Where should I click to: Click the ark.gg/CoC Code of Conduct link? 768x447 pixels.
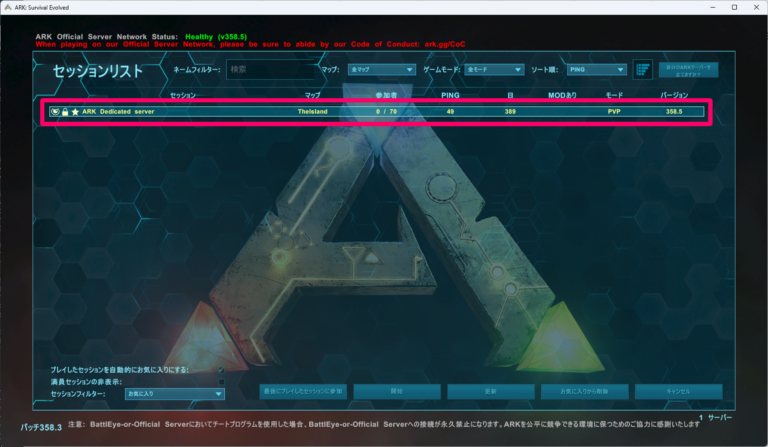[x=445, y=44]
